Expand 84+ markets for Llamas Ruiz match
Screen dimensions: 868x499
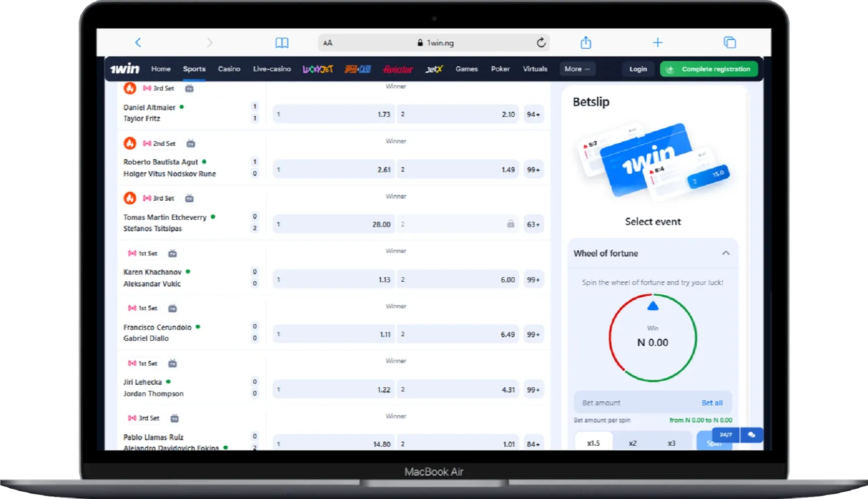(533, 444)
